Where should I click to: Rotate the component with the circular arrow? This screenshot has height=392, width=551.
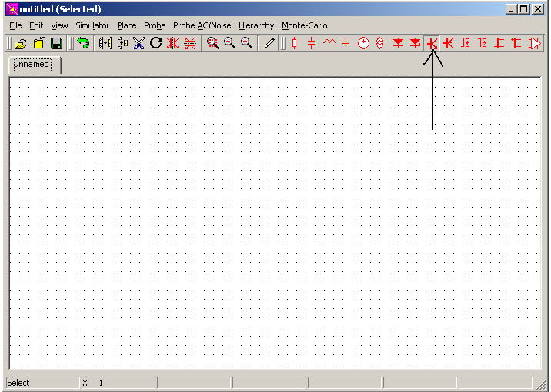tap(155, 44)
